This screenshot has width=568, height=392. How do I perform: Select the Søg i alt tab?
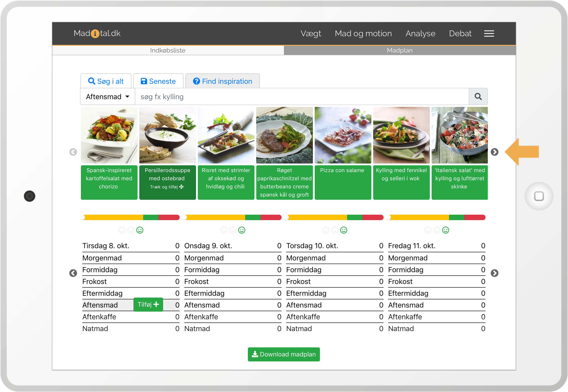(106, 81)
